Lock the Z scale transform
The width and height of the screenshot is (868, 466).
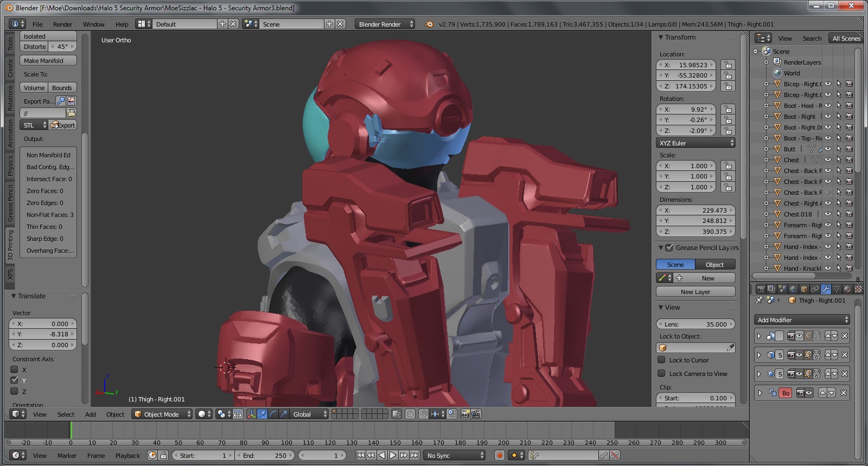pos(728,187)
